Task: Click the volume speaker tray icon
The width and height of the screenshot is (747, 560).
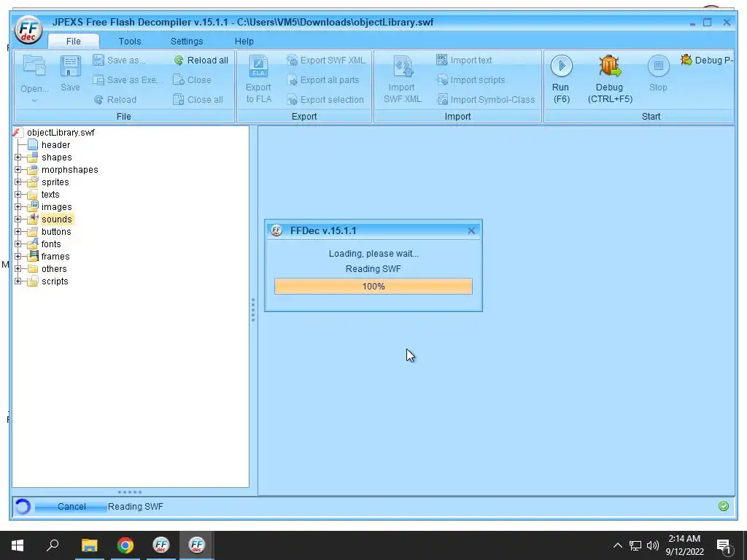Action: pos(652,545)
